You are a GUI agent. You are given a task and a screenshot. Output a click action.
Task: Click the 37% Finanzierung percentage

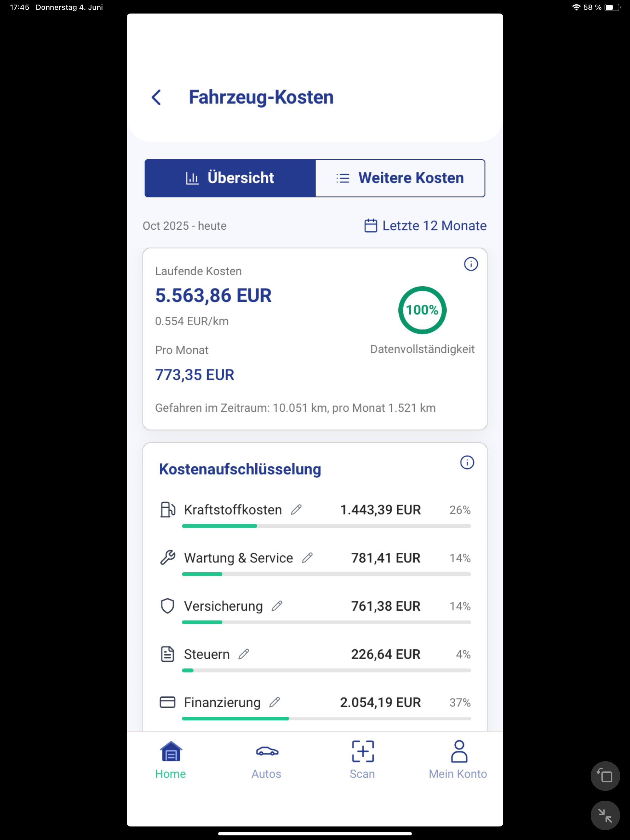pos(460,703)
